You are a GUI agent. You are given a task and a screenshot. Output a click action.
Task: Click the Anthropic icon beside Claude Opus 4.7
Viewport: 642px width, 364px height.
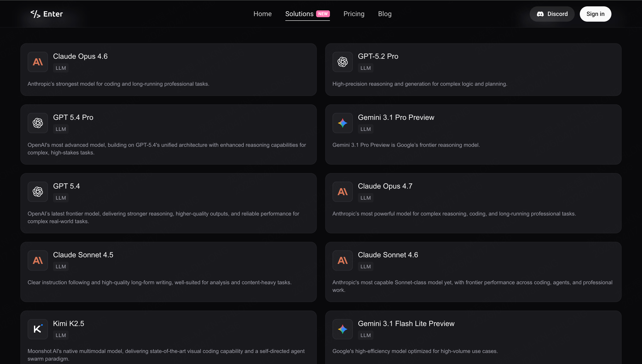coord(342,192)
